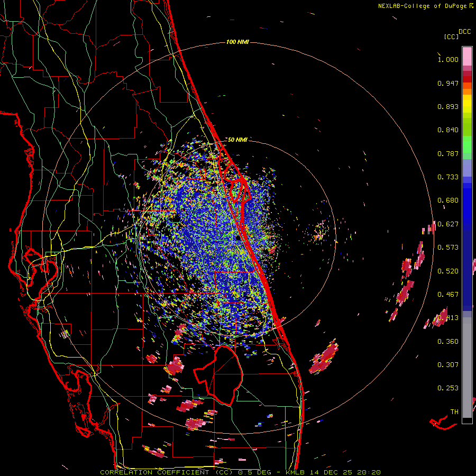Click the CORRELATION COEFFICIENT (CC) caption

pyautogui.click(x=167, y=472)
